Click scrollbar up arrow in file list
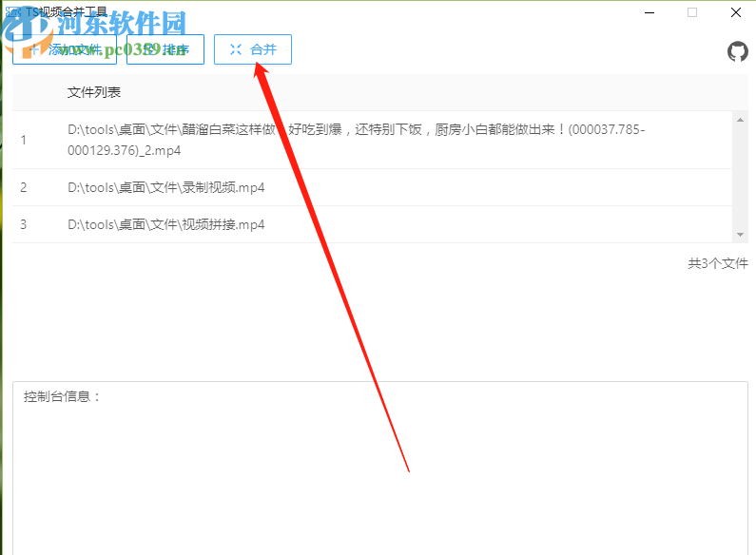 740,120
